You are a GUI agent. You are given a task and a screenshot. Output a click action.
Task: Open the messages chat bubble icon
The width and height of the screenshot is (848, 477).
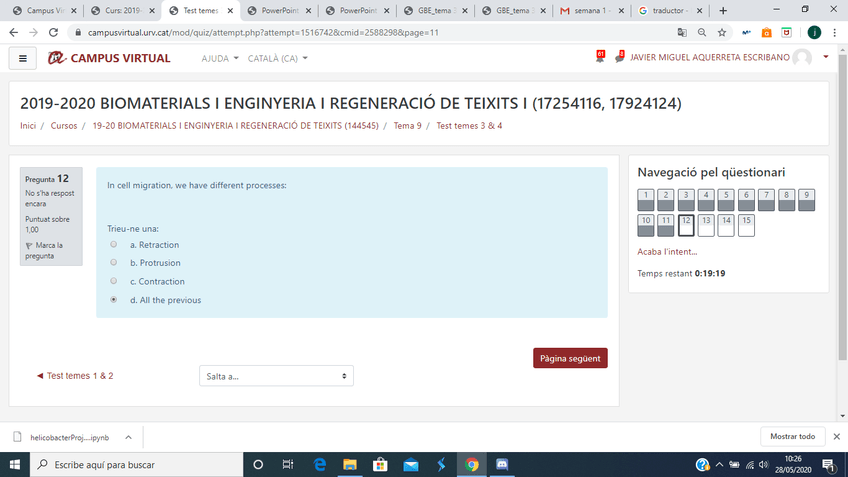click(x=619, y=58)
